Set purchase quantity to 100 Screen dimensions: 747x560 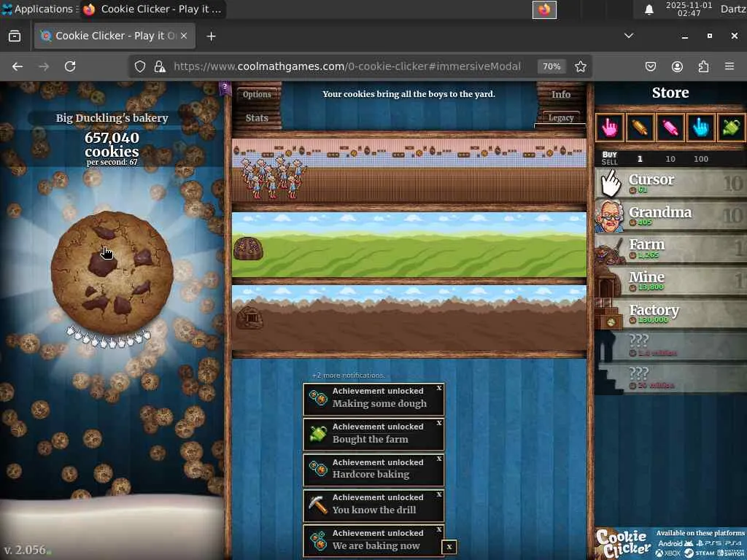click(701, 159)
